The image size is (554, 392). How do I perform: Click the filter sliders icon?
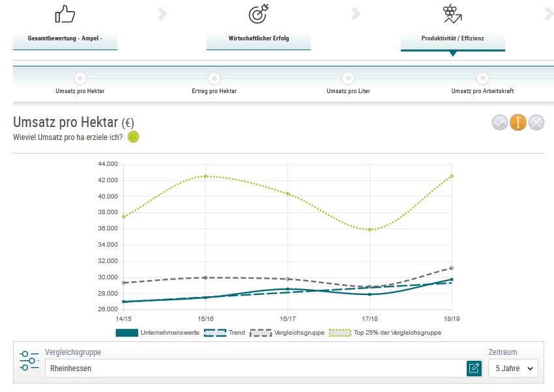click(x=29, y=361)
